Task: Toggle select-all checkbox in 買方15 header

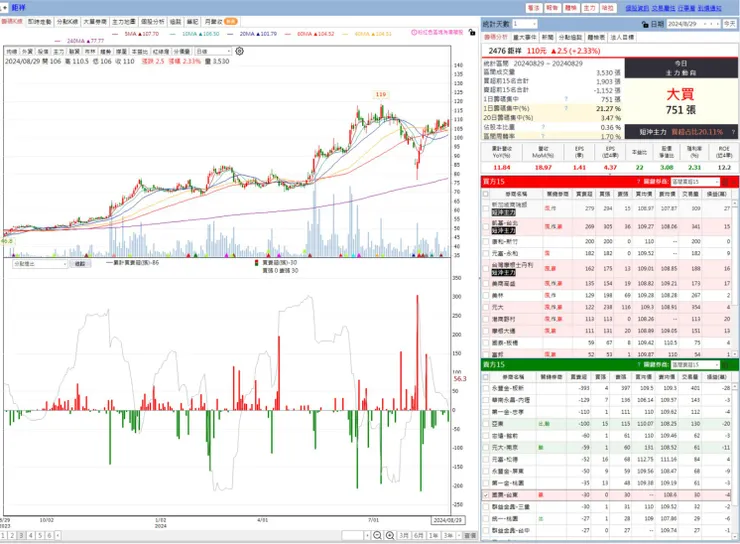Action: [486, 194]
